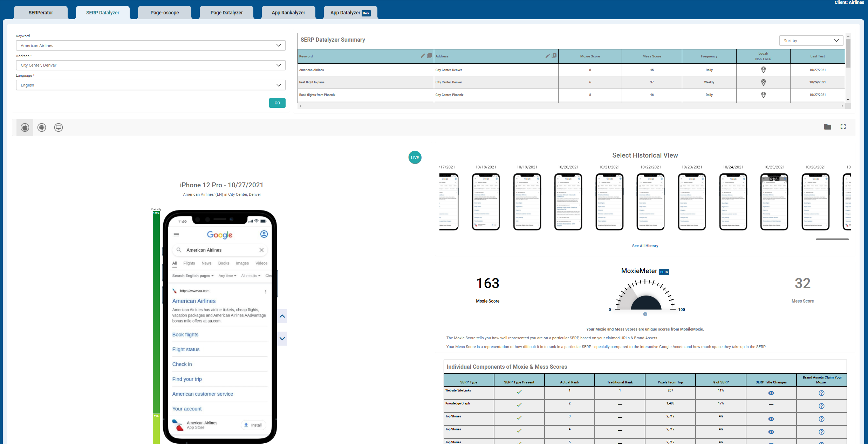Click the 'City Center, Phoenix' address cell
Image resolution: width=868 pixels, height=444 pixels.
point(496,95)
